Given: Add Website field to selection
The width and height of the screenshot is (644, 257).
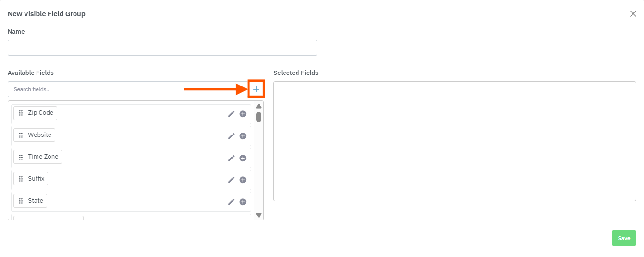Looking at the screenshot, I should [243, 136].
